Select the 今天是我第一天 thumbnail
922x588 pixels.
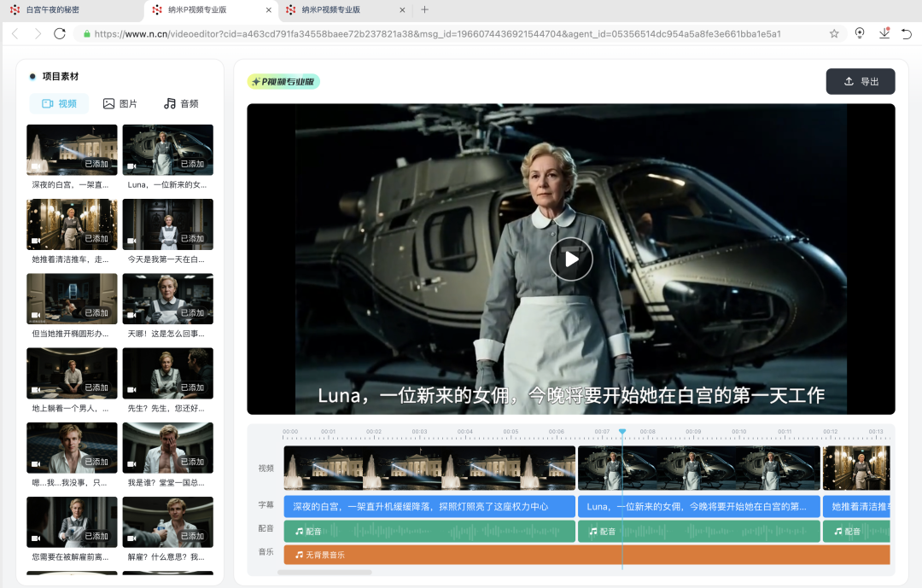click(x=167, y=224)
